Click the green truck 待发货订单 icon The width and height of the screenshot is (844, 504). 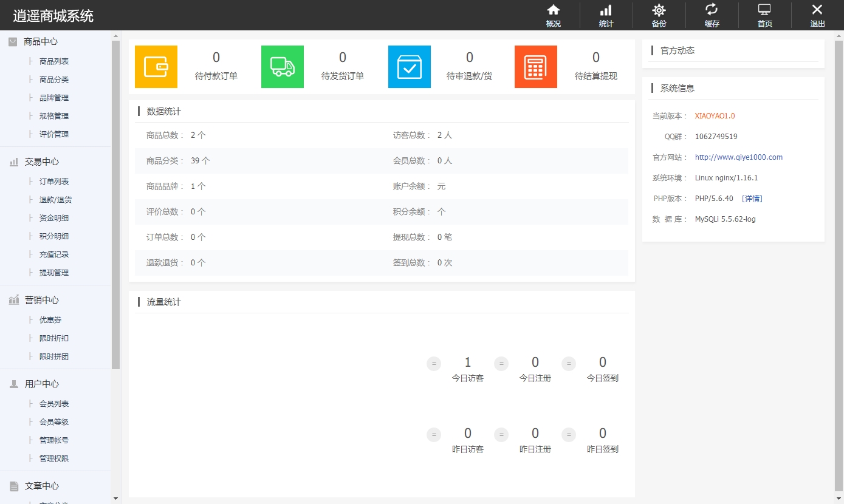(x=283, y=67)
